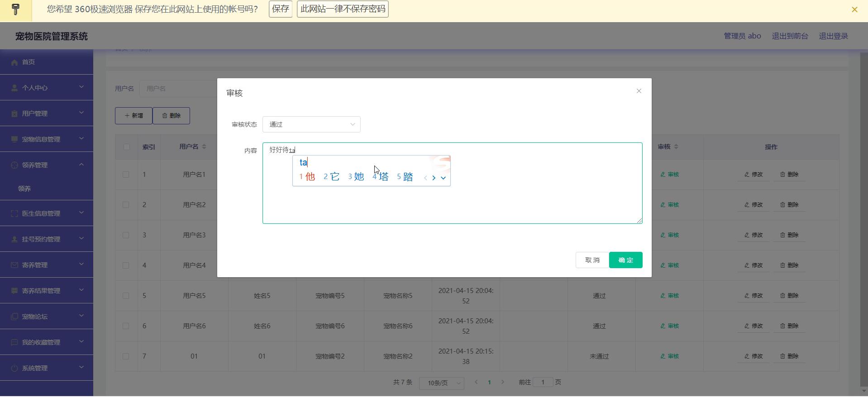This screenshot has height=397, width=868.
Task: Check the row 7 checkbox for user 01
Action: coord(126,356)
